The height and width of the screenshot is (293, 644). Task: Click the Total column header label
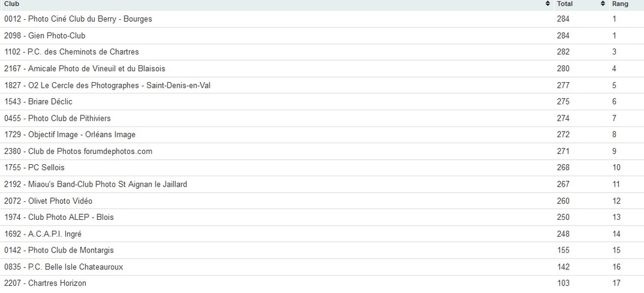pyautogui.click(x=565, y=4)
